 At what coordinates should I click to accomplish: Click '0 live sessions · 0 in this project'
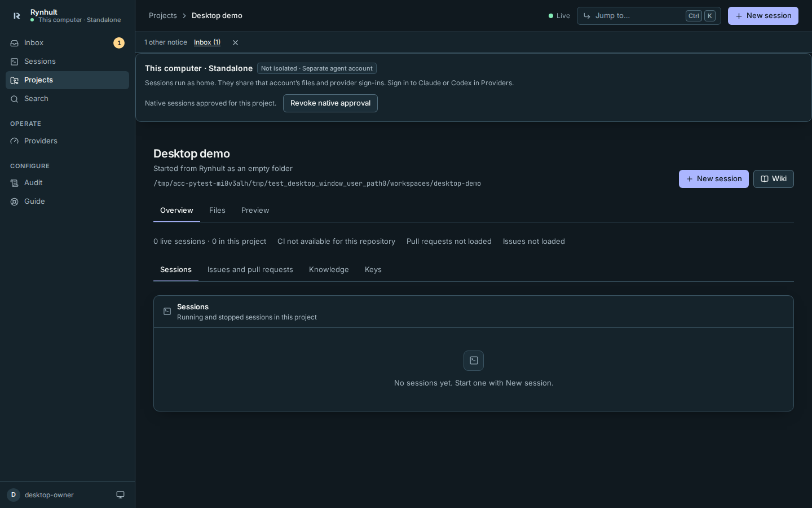[210, 242]
